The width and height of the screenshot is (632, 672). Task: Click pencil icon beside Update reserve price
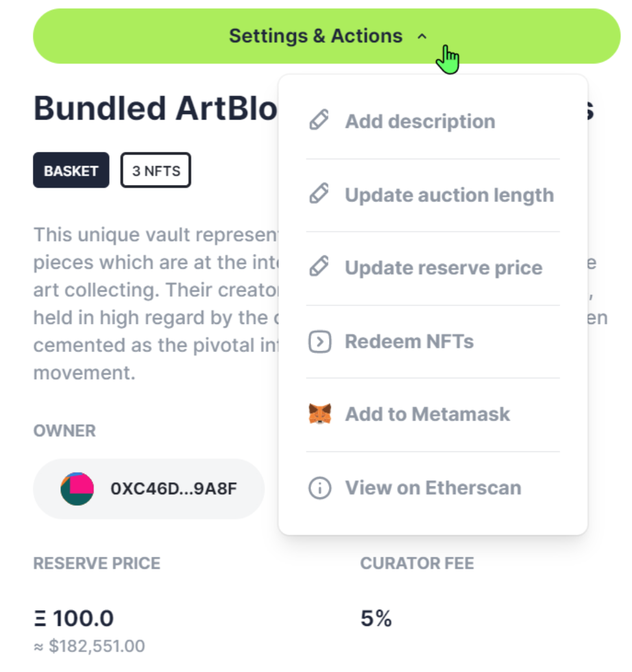click(319, 267)
